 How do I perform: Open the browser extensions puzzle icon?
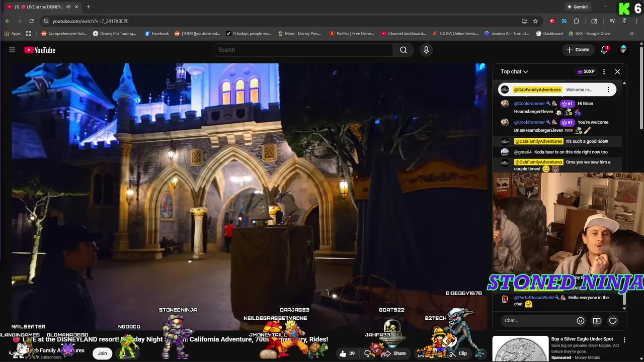(577, 21)
